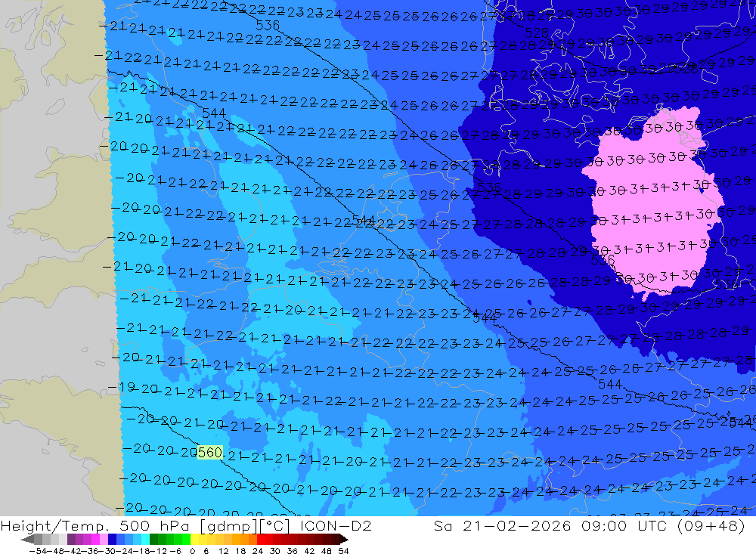Pick the dark navy blue legend swatch
Viewport: 756px width, 554px height.
click(112, 540)
